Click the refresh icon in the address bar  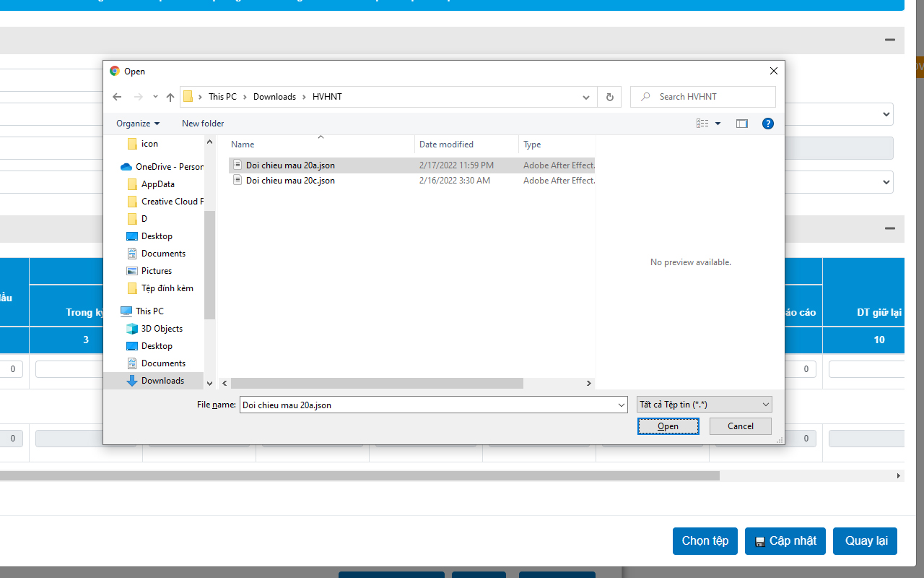pos(609,96)
